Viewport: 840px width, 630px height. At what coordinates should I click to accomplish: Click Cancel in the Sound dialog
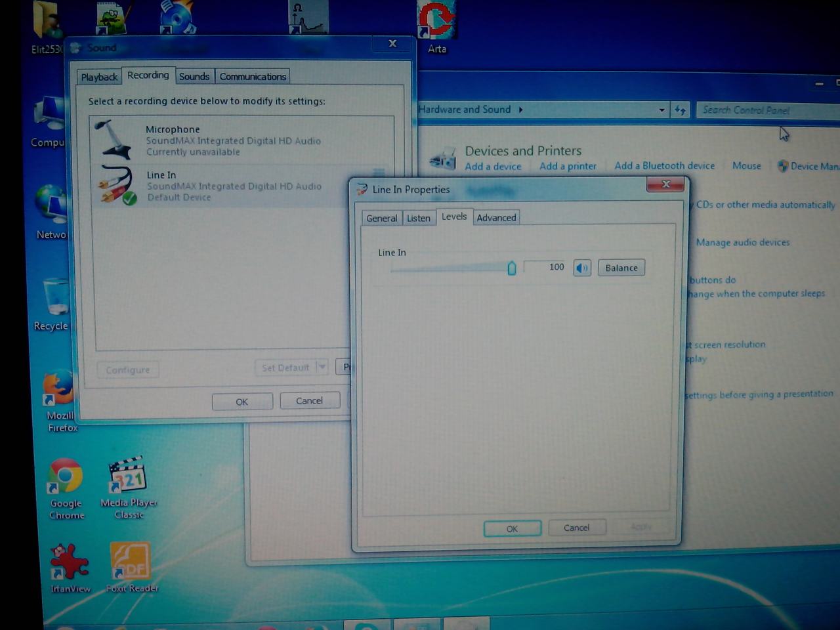309,401
